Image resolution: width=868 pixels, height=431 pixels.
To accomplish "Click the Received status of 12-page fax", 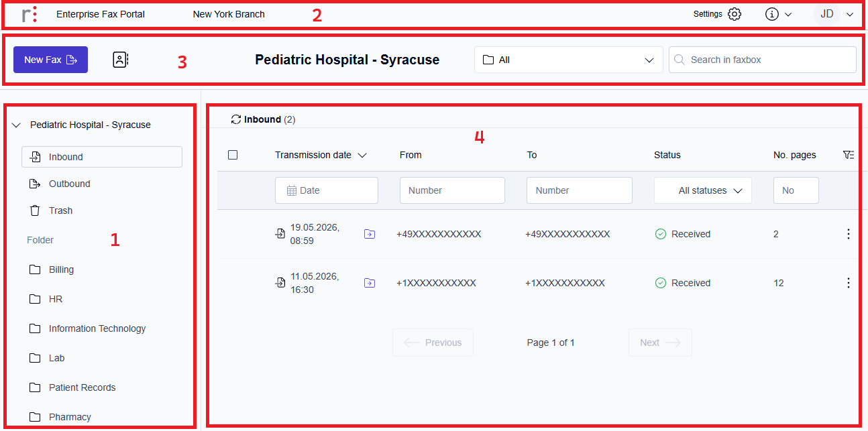I will click(683, 283).
